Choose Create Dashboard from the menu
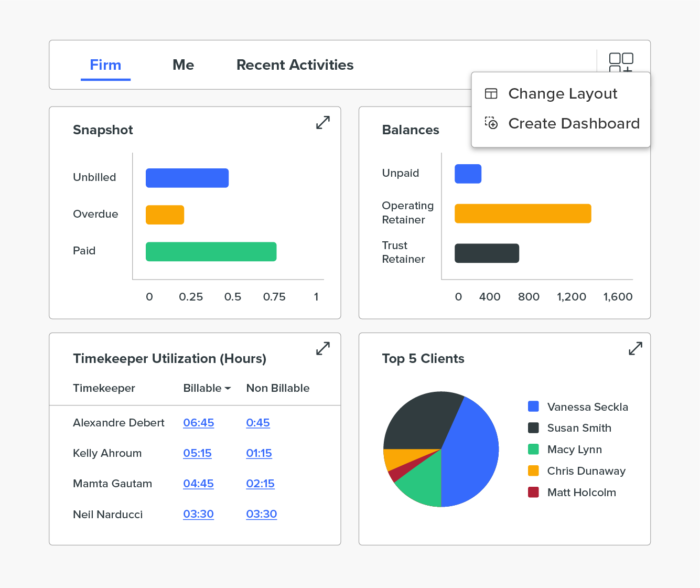The width and height of the screenshot is (700, 588). point(574,124)
